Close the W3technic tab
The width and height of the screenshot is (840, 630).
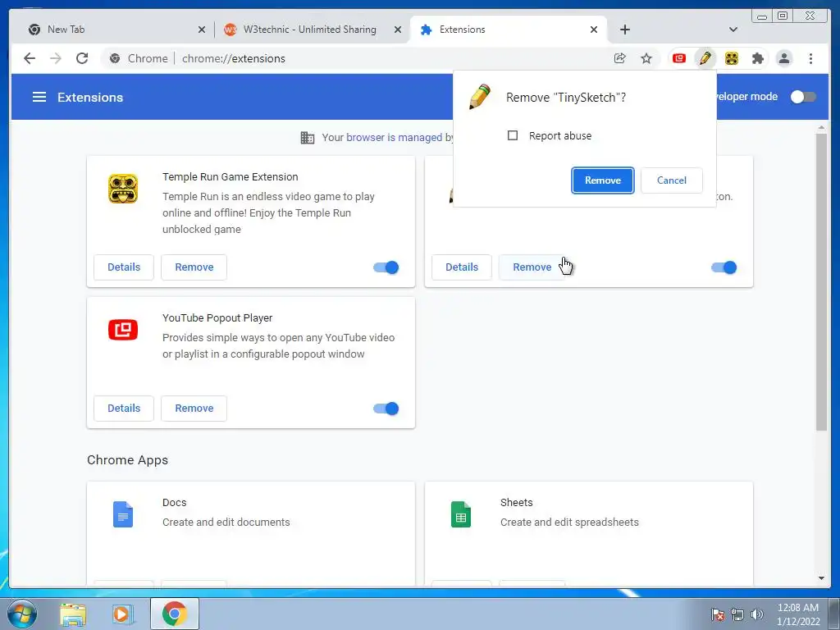click(398, 30)
